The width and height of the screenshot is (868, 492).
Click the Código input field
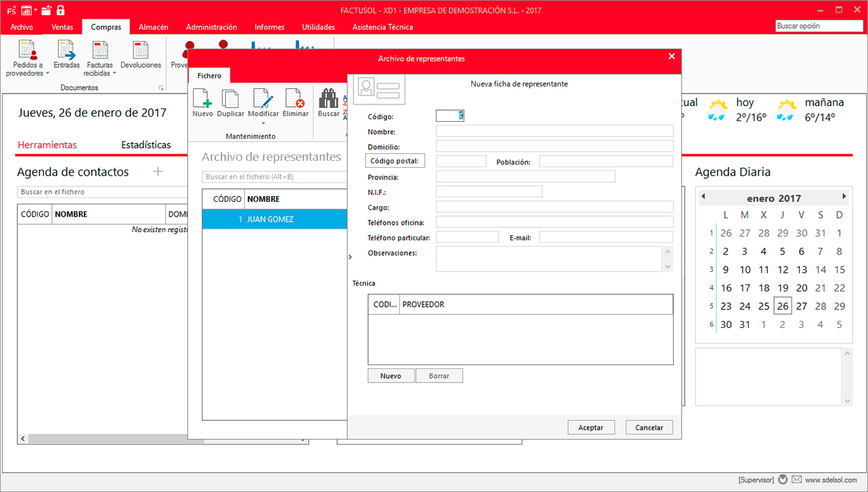click(450, 116)
